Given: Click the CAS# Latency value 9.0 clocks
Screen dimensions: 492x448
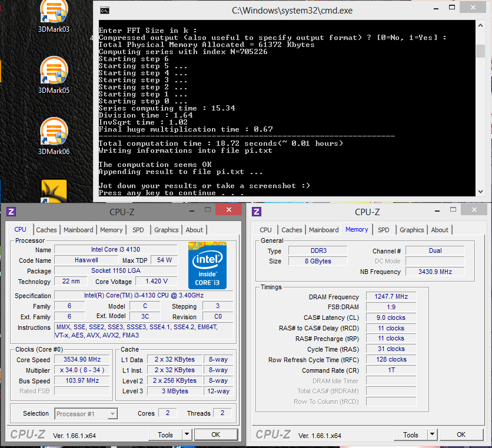Looking at the screenshot, I should [391, 317].
